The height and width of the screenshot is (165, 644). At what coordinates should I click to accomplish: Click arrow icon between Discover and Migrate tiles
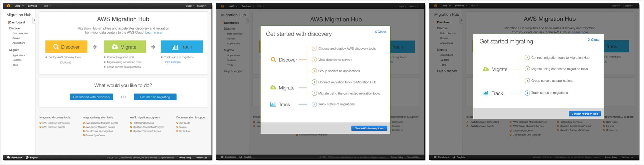click(95, 47)
